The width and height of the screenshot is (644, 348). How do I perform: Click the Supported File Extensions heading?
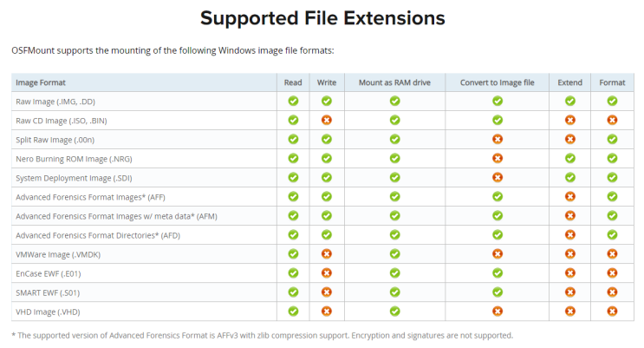(322, 17)
